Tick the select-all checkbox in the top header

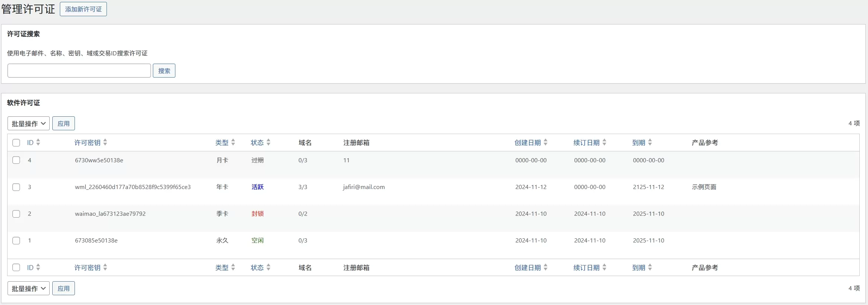16,143
